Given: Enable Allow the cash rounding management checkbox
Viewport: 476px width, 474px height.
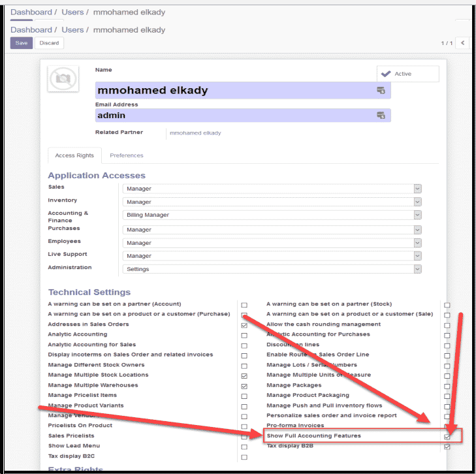Looking at the screenshot, I should tap(447, 325).
